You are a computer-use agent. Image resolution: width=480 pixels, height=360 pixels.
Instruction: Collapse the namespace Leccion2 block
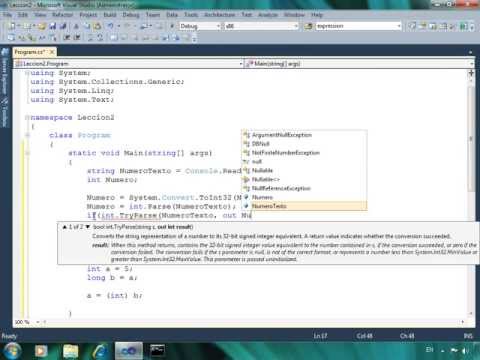[27, 117]
